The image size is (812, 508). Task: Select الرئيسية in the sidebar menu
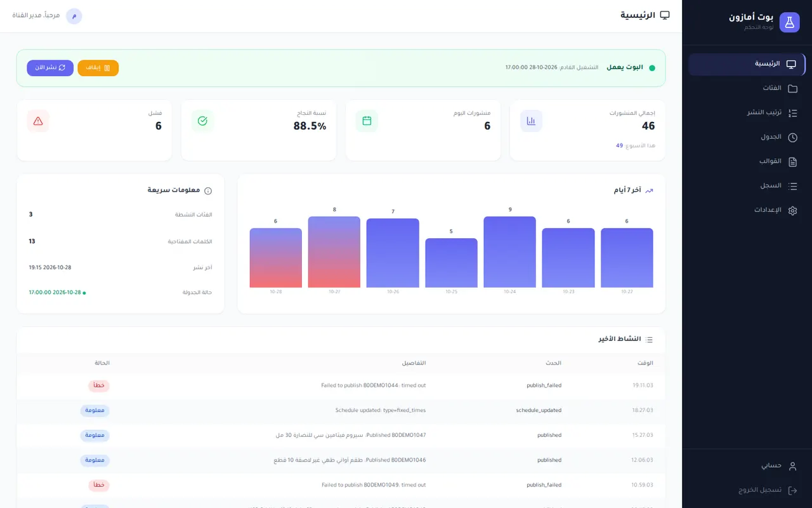pyautogui.click(x=747, y=64)
